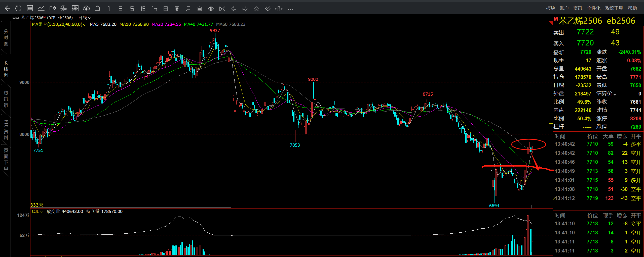Switch to the 分时图 side tab
Image resolution: width=644 pixels, height=257 pixels.
pos(6,37)
